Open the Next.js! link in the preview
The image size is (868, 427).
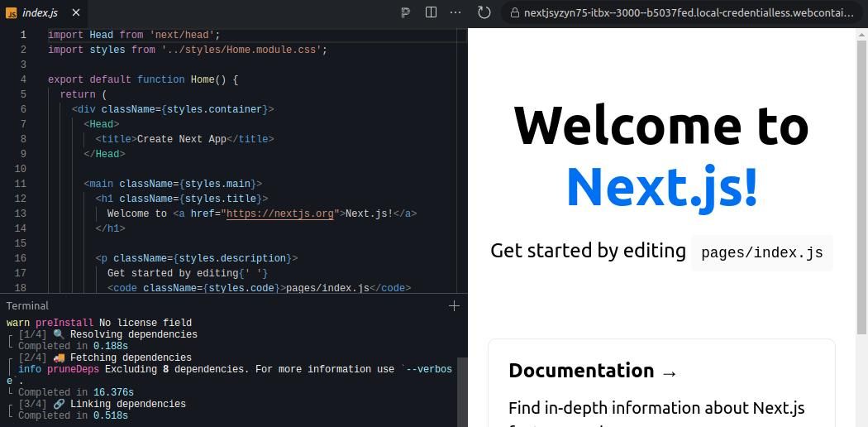point(661,187)
